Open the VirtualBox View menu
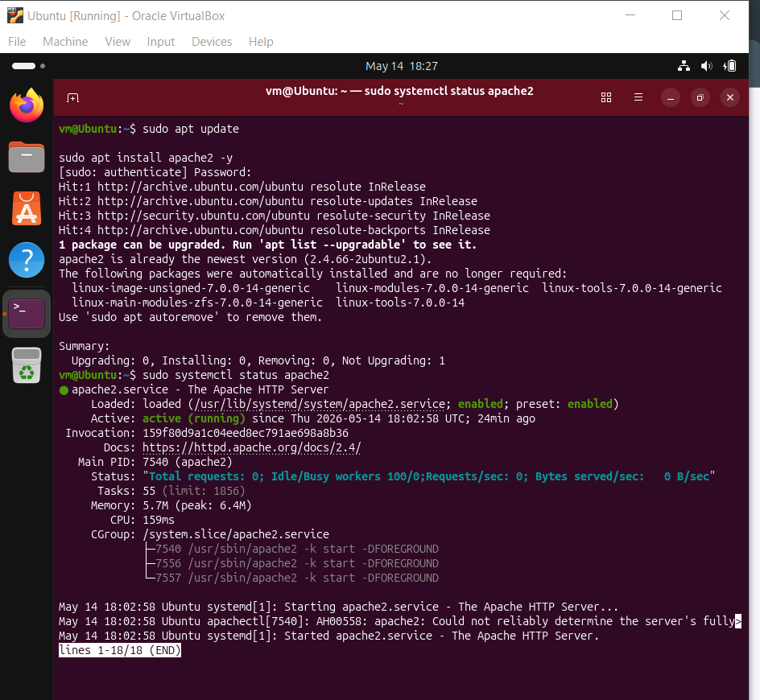The width and height of the screenshot is (760, 700). pyautogui.click(x=118, y=42)
